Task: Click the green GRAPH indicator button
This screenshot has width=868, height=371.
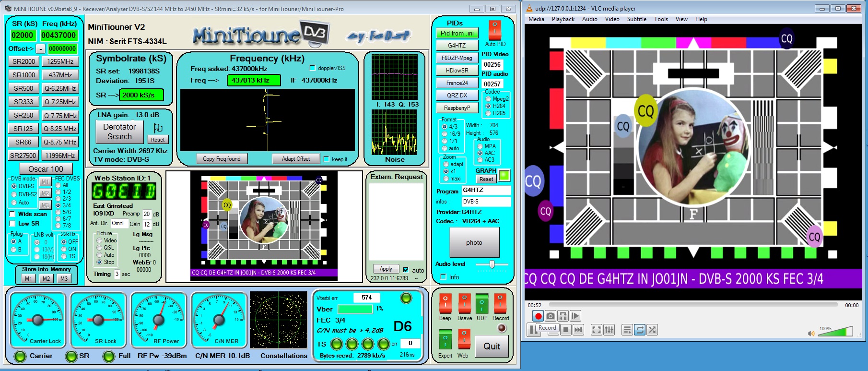Action: (504, 176)
